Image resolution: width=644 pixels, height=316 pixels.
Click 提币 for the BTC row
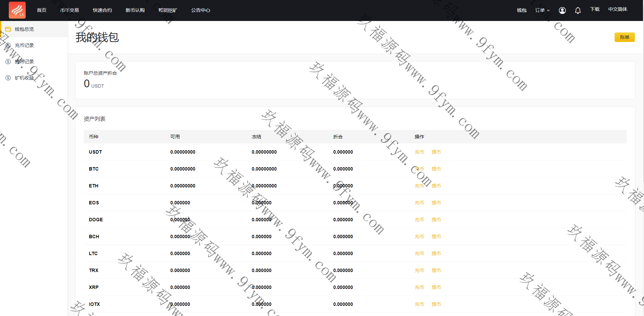coord(436,169)
